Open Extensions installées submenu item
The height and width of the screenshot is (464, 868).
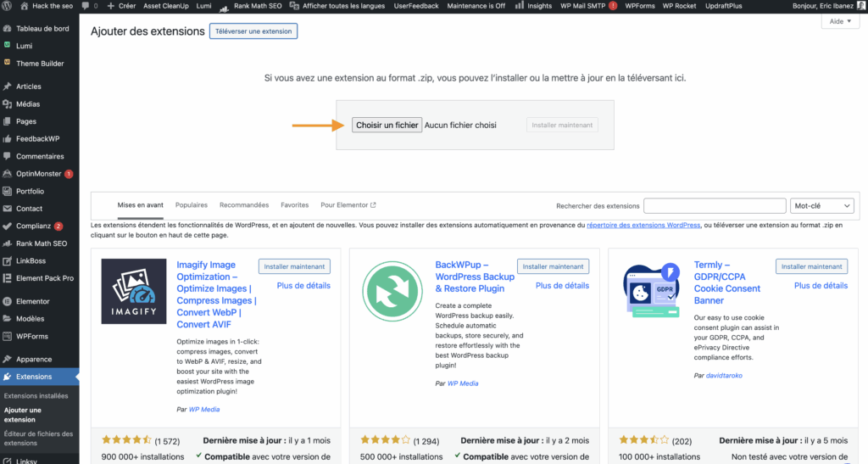pos(36,396)
